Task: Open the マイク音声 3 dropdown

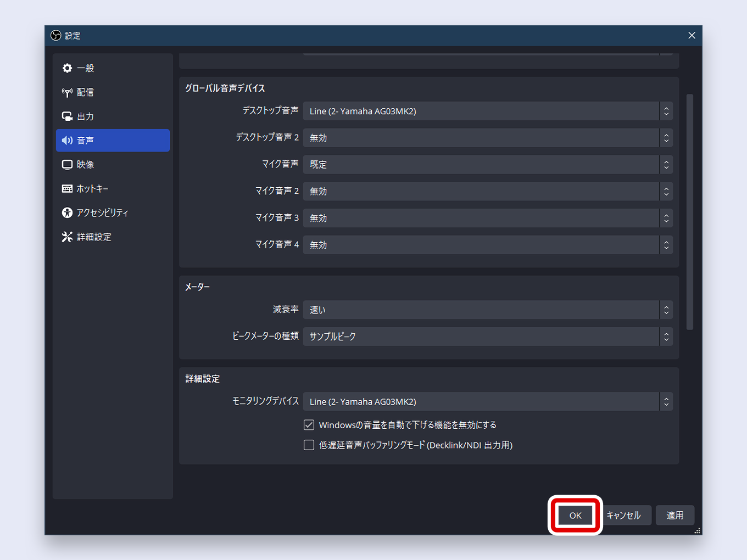Action: coord(488,218)
